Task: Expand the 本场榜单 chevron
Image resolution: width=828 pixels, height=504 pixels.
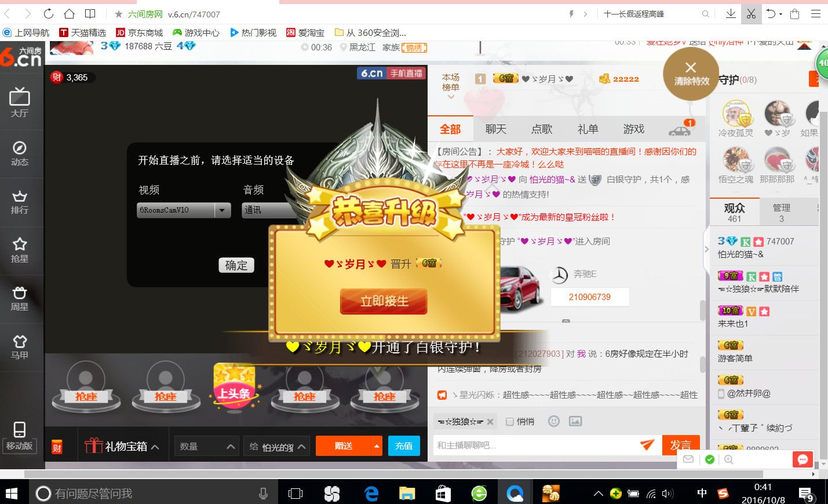Action: [451, 96]
